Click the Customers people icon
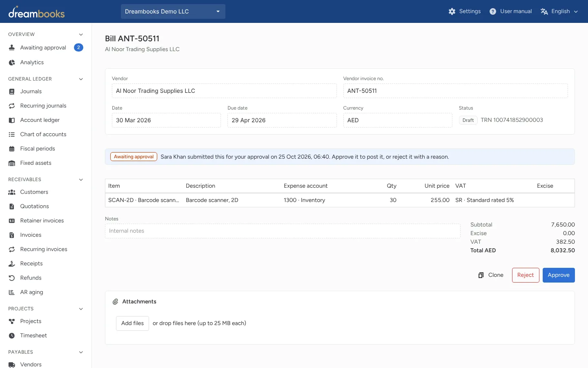This screenshot has width=588, height=368. (x=12, y=192)
